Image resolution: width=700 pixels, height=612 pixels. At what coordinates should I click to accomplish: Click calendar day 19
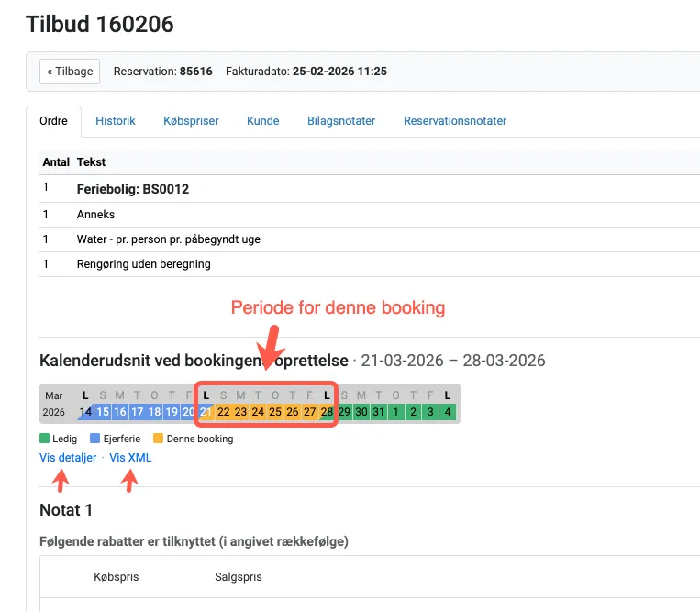tap(172, 412)
